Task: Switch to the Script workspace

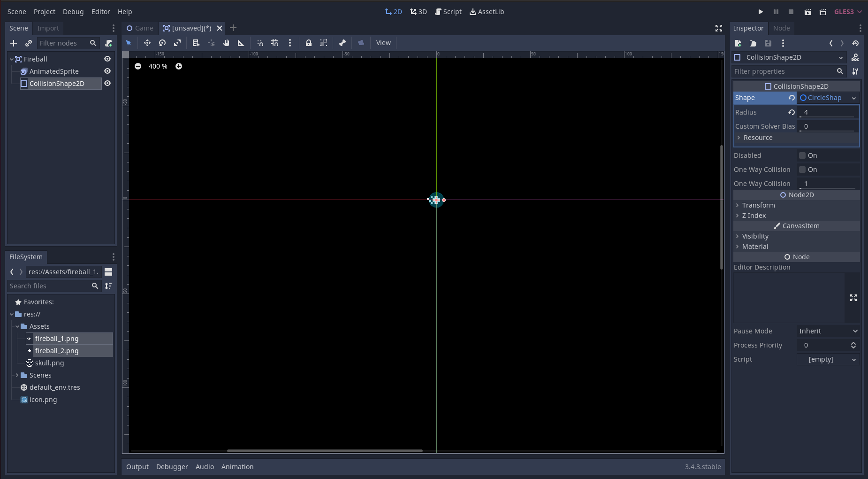Action: [x=448, y=12]
